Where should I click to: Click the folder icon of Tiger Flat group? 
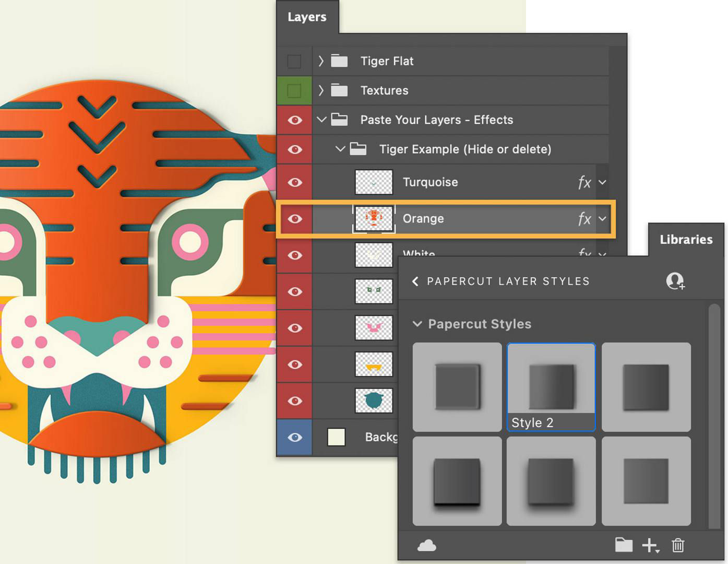pos(339,61)
